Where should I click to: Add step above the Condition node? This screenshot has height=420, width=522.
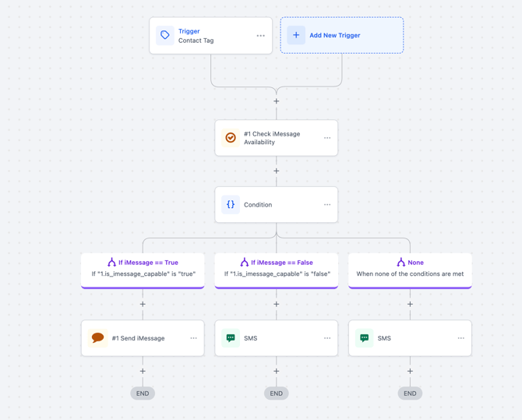(277, 171)
